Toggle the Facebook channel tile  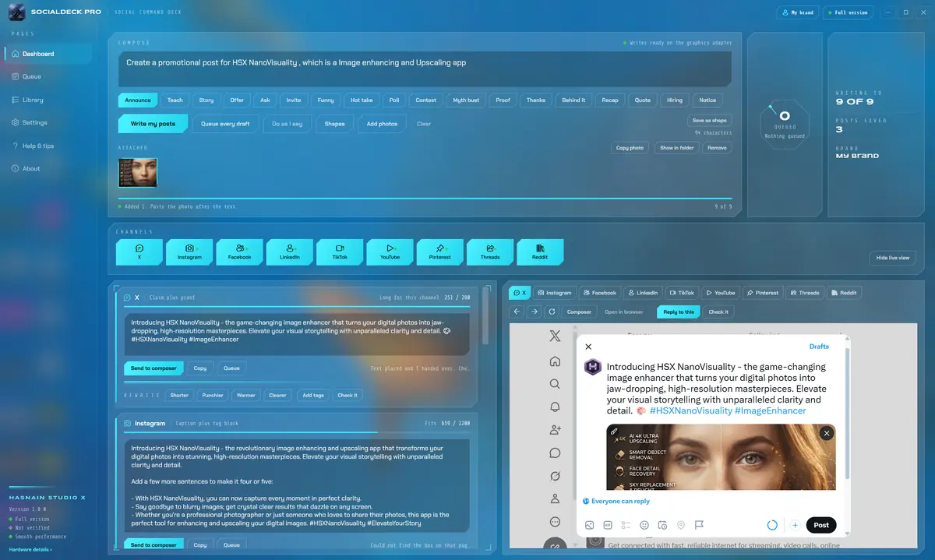click(x=239, y=252)
